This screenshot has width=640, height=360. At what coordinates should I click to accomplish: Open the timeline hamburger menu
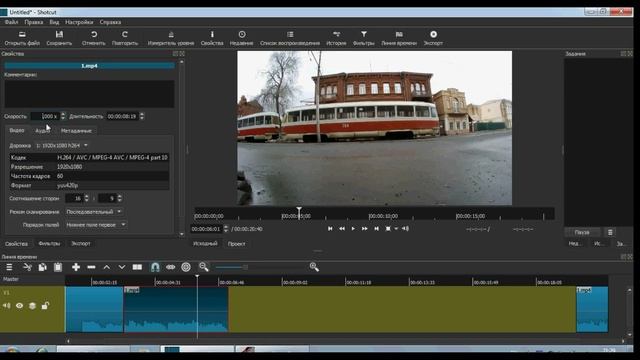(x=9, y=267)
